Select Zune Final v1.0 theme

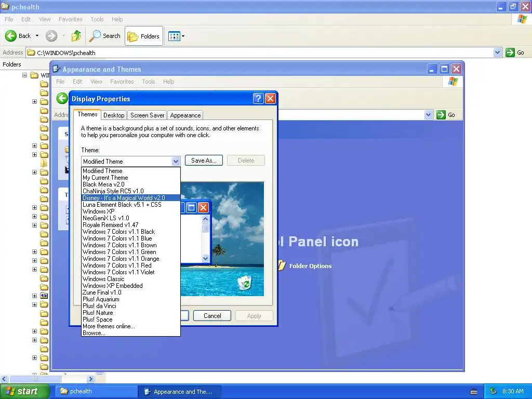point(130,292)
